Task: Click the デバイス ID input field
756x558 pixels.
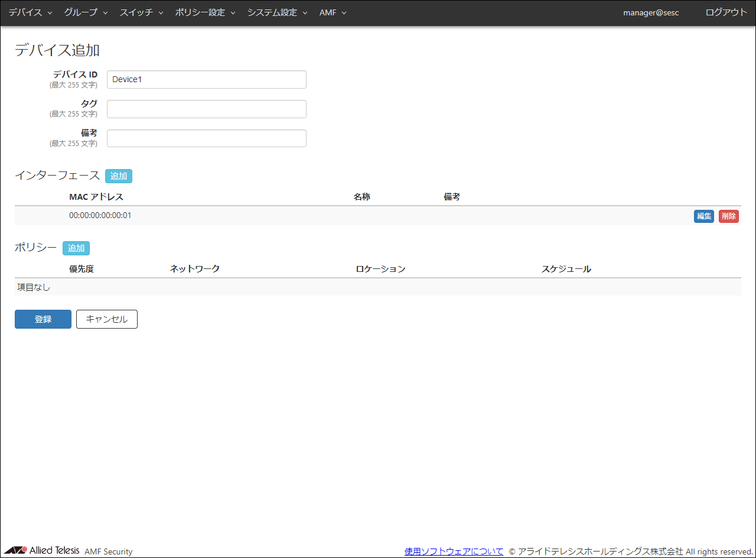Action: click(x=206, y=80)
